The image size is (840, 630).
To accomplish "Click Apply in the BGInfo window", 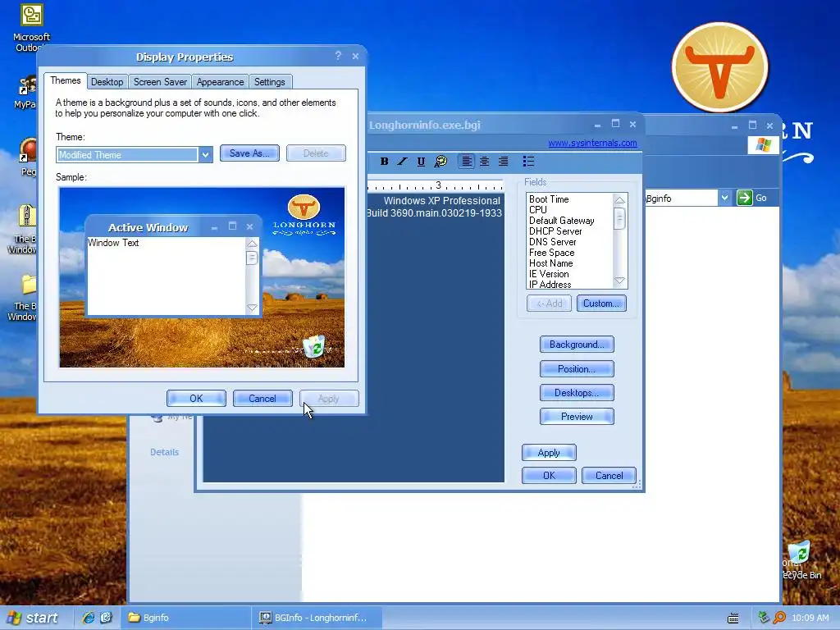I will 549,453.
